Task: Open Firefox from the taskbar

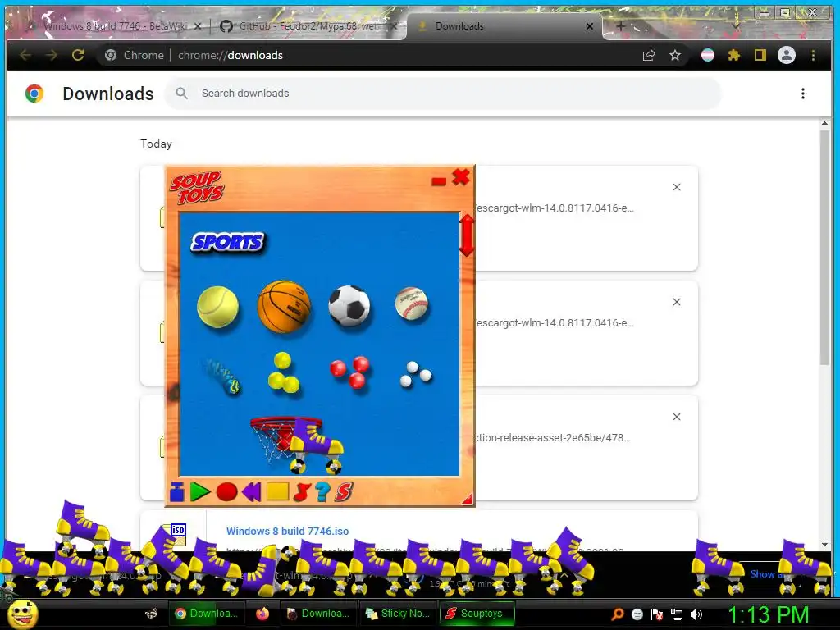Action: 262,614
